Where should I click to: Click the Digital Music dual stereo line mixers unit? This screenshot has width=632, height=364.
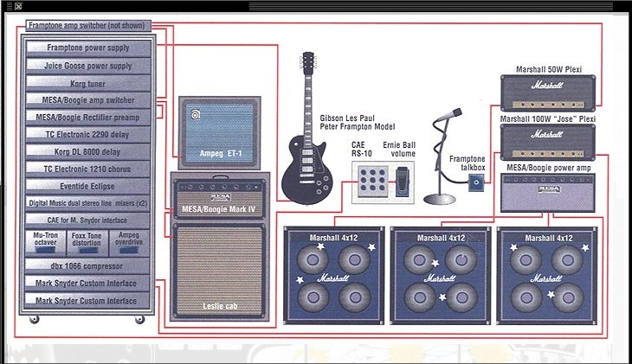(87, 203)
